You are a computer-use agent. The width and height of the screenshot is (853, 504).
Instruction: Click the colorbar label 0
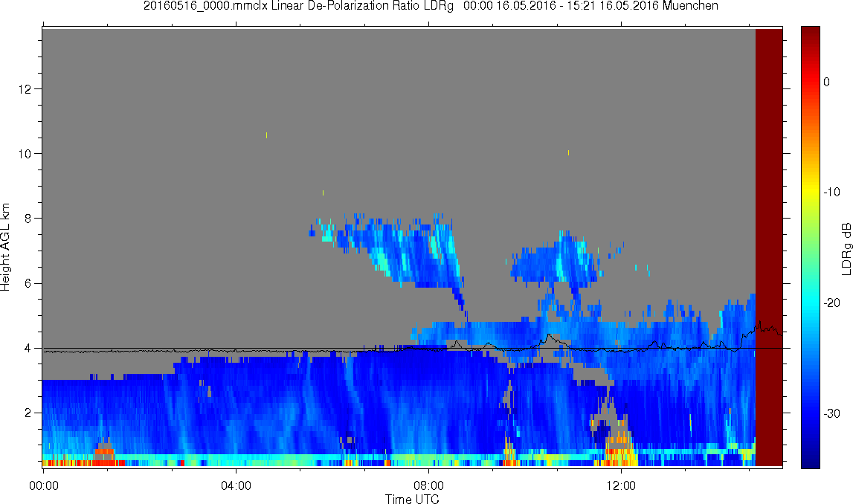point(827,82)
